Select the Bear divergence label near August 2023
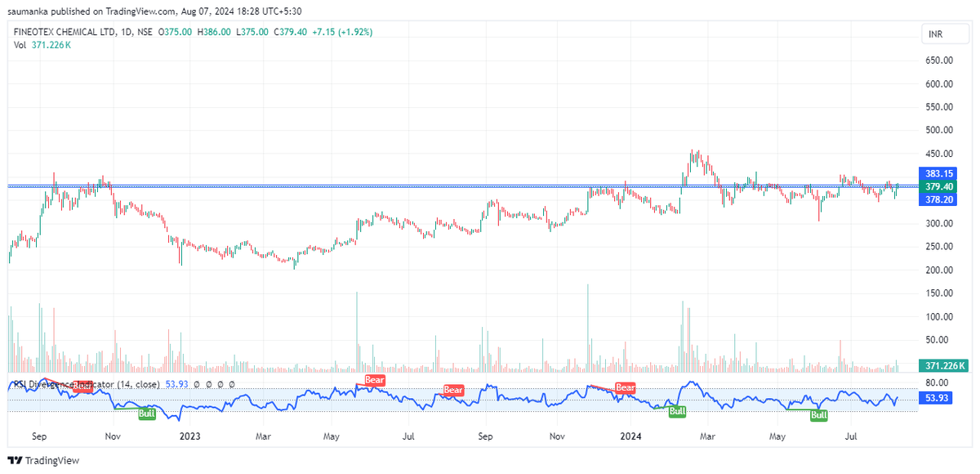This screenshot has width=980, height=474. (453, 391)
